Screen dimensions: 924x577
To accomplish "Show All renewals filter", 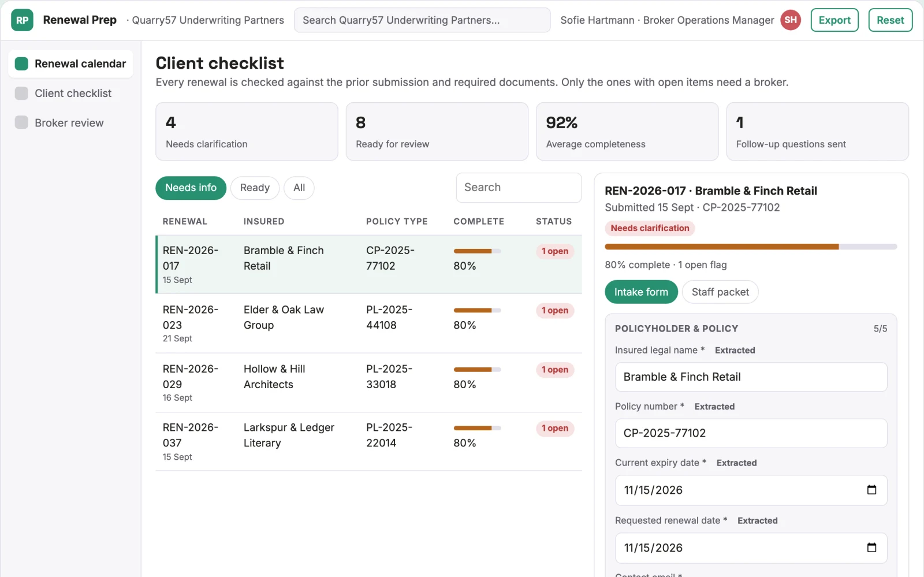I will coord(299,188).
